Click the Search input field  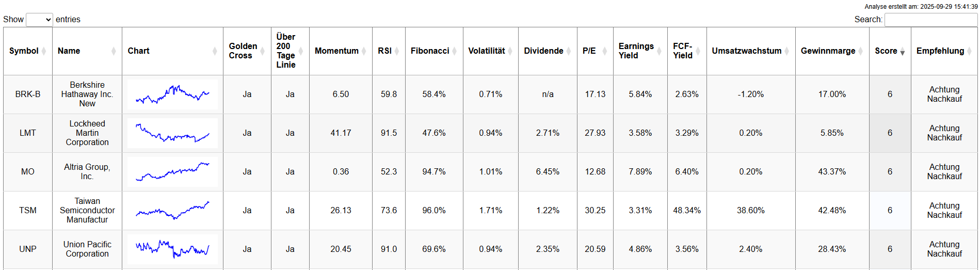930,20
